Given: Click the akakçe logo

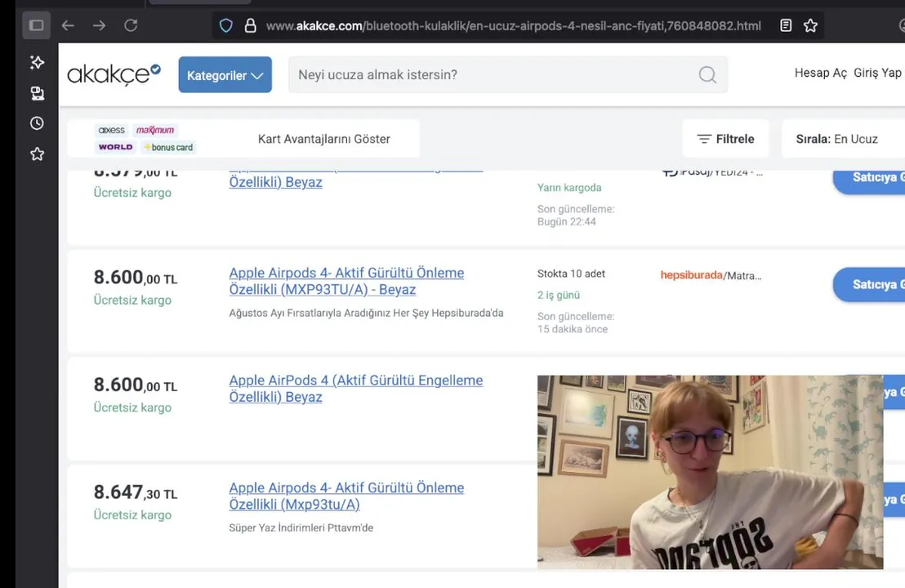Looking at the screenshot, I should coord(114,74).
